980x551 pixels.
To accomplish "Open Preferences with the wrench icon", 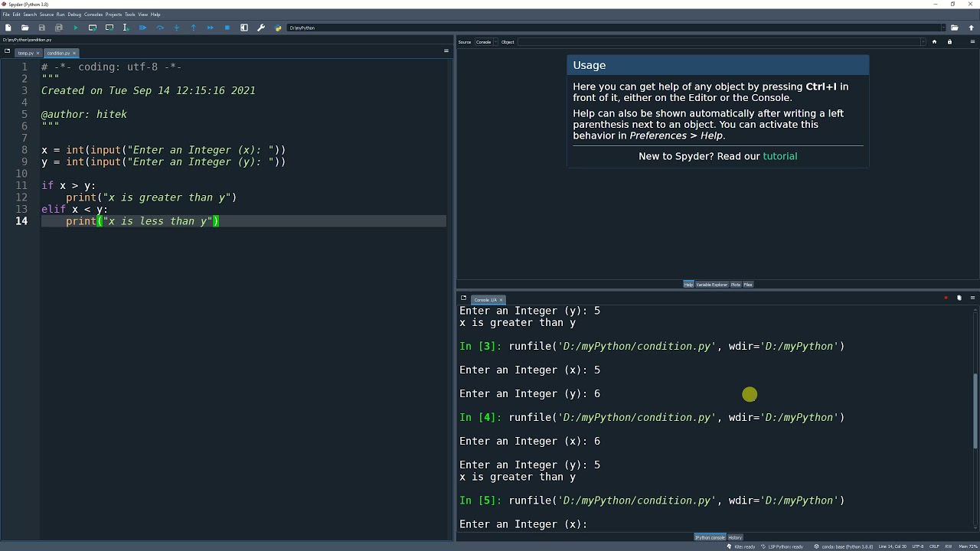I will point(261,28).
